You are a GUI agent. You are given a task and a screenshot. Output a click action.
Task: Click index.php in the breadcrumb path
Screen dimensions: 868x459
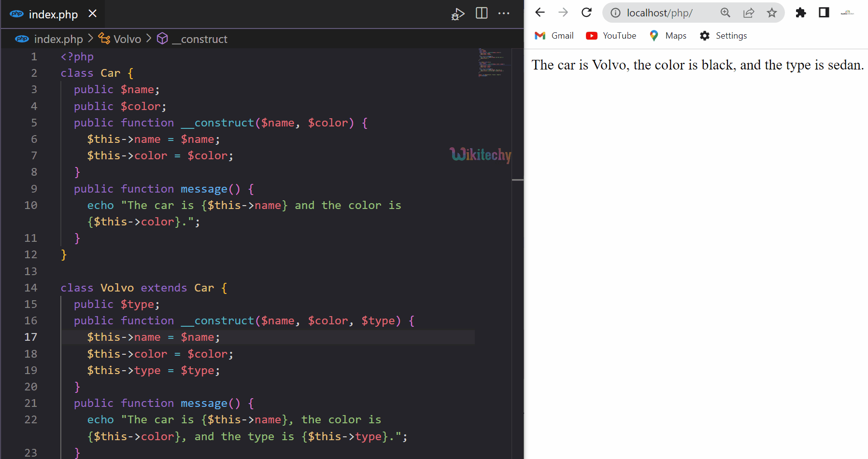[x=58, y=39]
